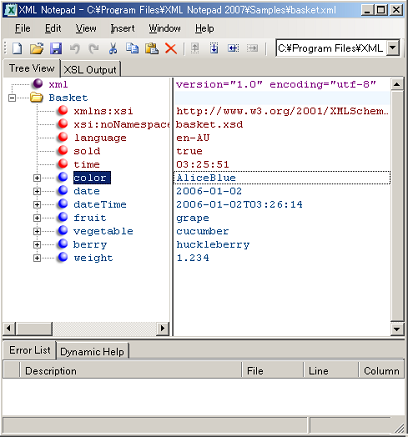
Task: Select the Error List tab
Action: [30, 350]
